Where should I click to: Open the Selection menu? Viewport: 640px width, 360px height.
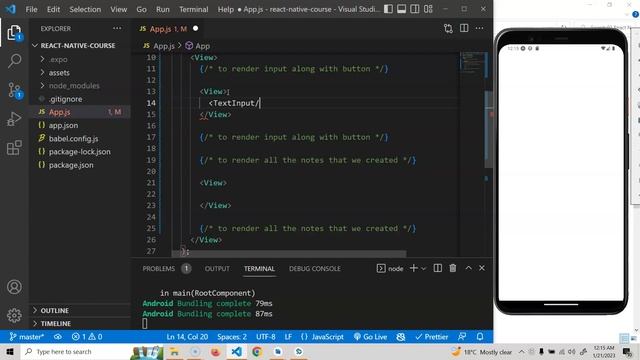85,9
